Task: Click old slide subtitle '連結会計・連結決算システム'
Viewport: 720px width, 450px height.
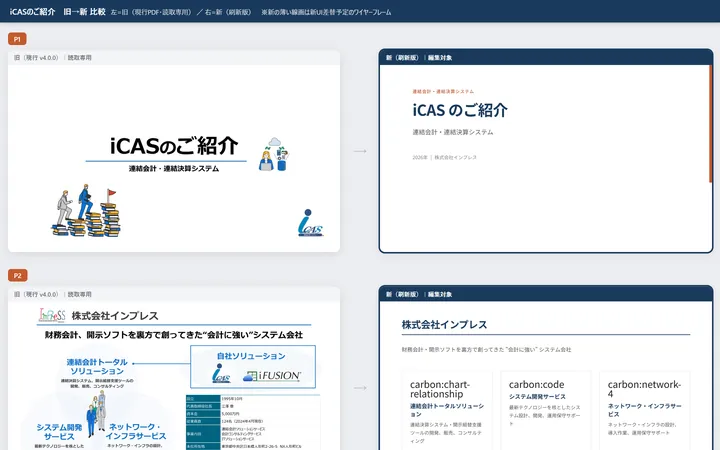Action: [x=174, y=169]
